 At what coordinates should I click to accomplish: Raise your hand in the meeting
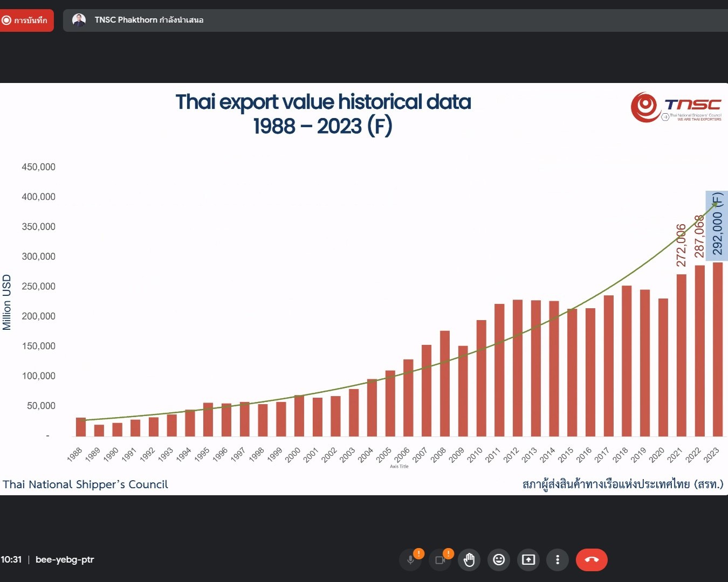tap(469, 560)
